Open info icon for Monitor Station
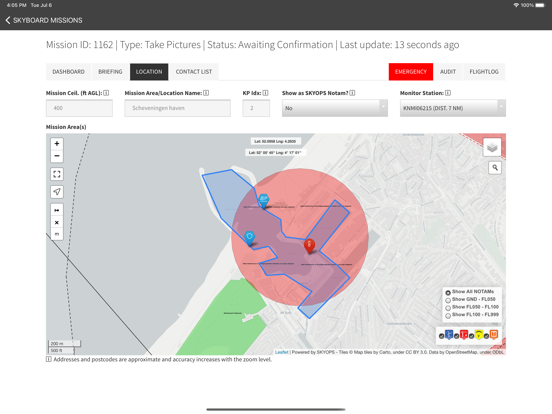 point(448,93)
